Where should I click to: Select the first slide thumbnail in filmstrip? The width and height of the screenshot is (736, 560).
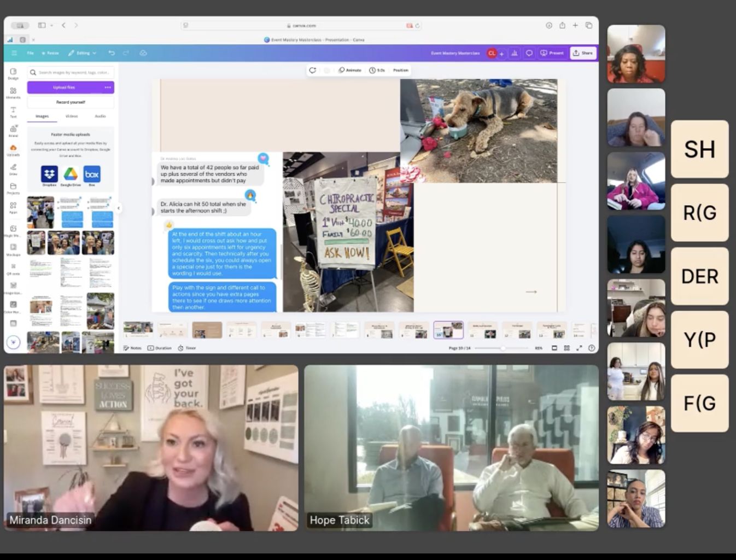138,330
